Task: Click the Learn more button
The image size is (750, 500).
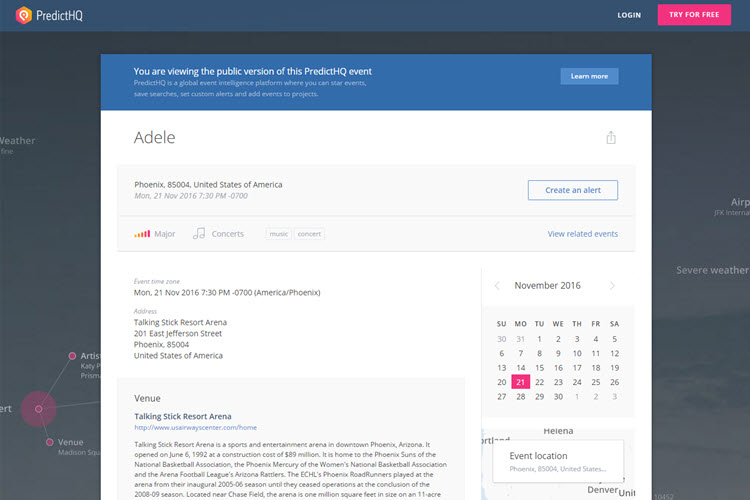Action: click(589, 76)
